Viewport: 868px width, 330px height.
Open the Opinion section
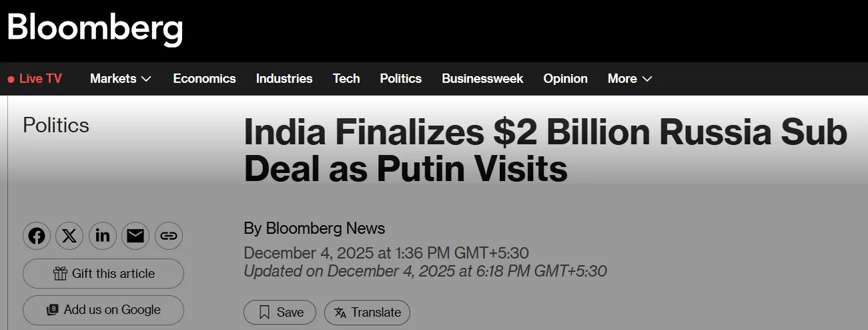[x=565, y=79]
